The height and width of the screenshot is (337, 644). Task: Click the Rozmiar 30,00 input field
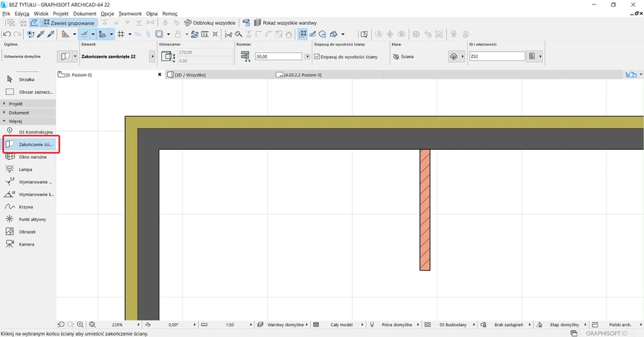point(278,57)
